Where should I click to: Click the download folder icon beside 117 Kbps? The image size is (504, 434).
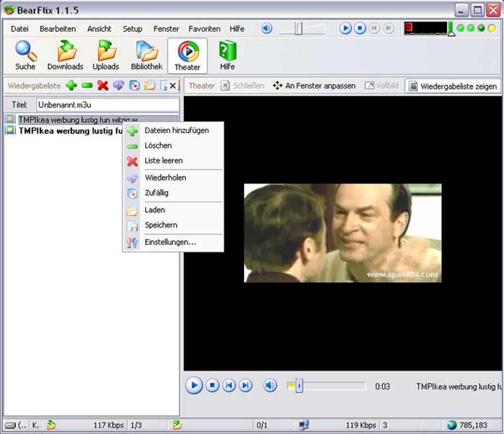pos(51,425)
